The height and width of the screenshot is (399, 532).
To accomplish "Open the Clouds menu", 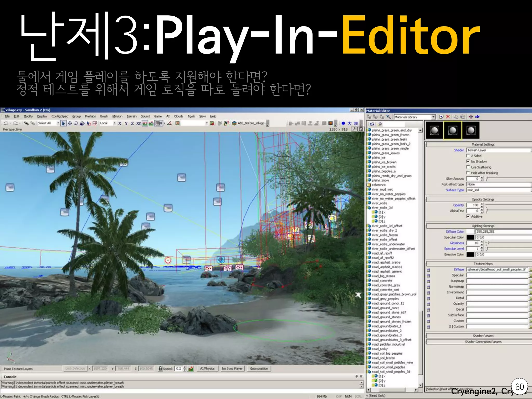I will click(178, 116).
